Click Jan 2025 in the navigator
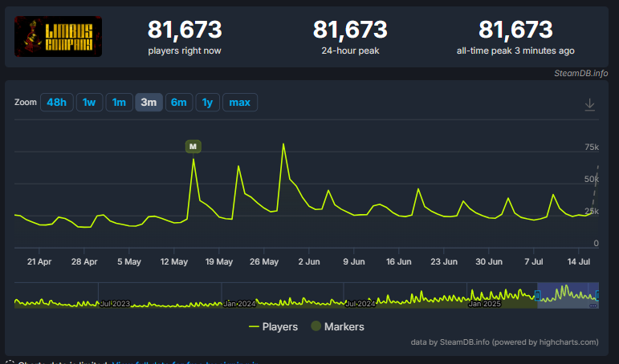Viewport: 619px width, 364px height. (484, 304)
